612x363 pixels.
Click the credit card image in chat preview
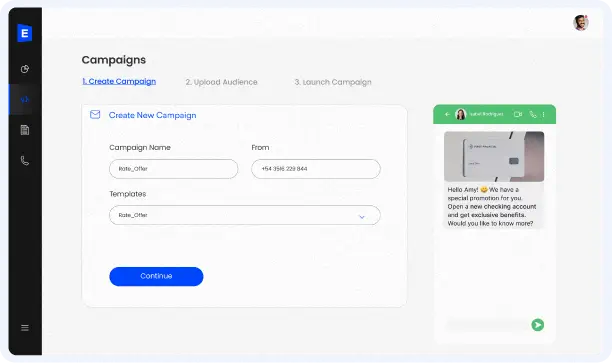pos(494,157)
